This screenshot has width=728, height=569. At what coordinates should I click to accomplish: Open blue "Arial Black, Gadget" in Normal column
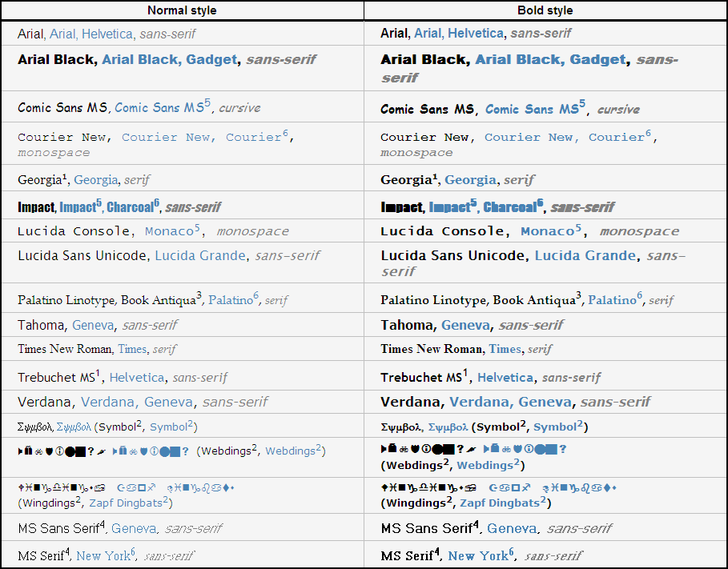(x=169, y=59)
